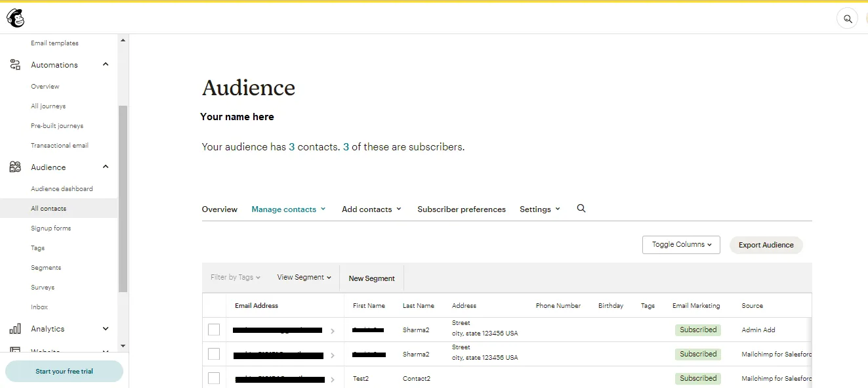Switch to the Overview tab

coord(219,209)
